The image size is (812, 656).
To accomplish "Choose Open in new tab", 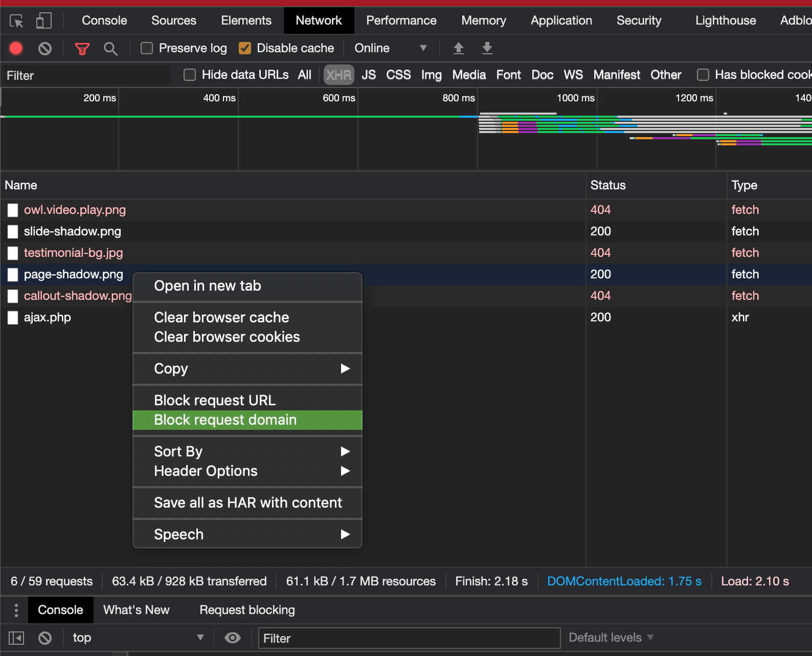I will tap(247, 286).
